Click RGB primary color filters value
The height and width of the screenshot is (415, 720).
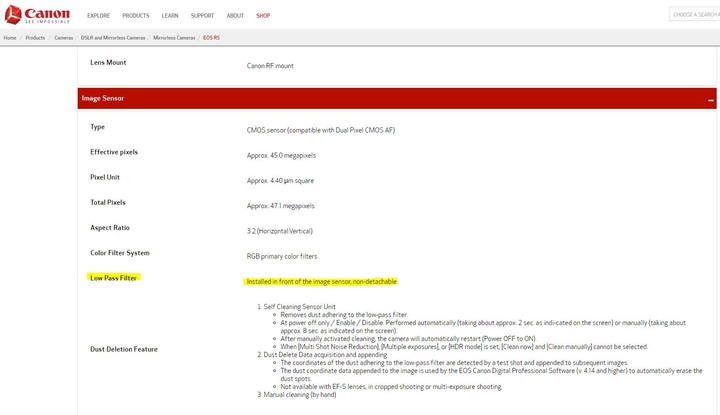click(282, 256)
